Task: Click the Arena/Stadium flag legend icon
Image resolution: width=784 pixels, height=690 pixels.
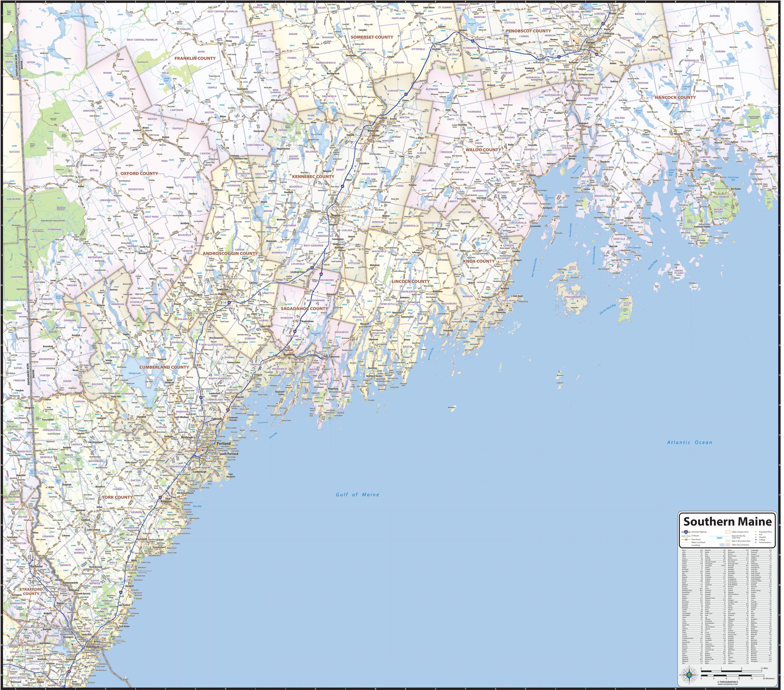Action: coord(756,542)
